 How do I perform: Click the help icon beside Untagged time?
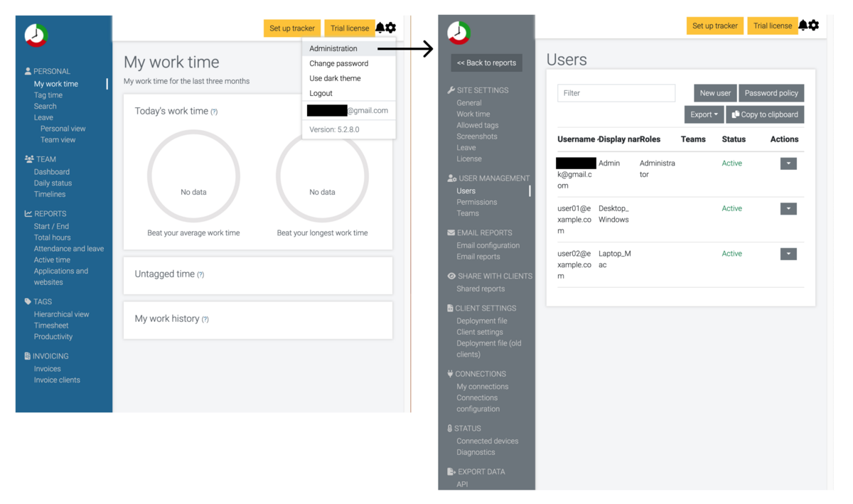(x=200, y=274)
